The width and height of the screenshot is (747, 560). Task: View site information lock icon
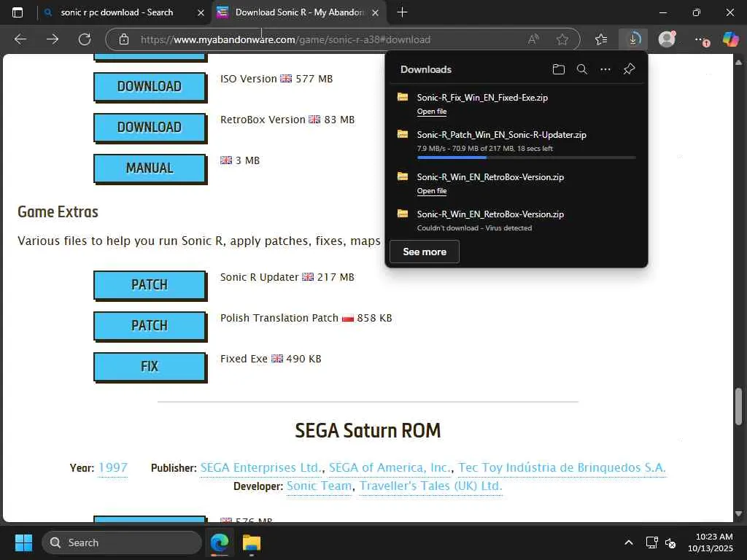[124, 39]
